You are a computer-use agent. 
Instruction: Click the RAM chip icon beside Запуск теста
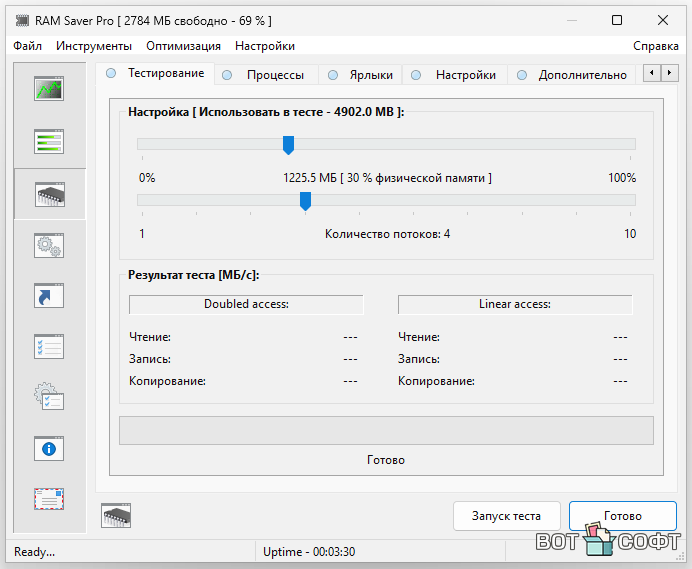coord(116,515)
